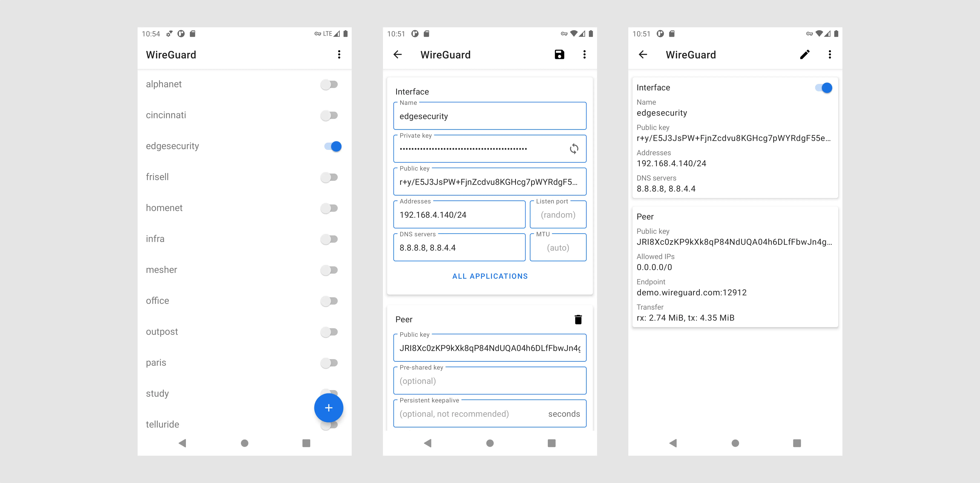This screenshot has width=980, height=483.
Task: Enable the cincinnati tunnel
Action: pyautogui.click(x=329, y=115)
